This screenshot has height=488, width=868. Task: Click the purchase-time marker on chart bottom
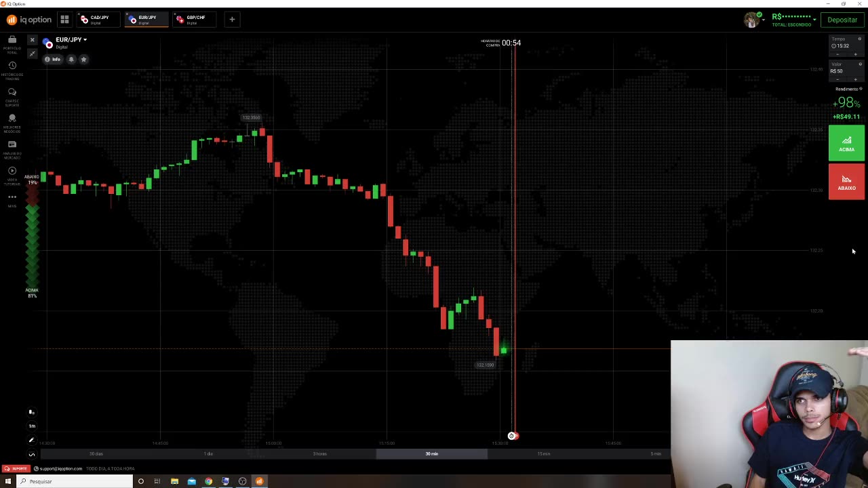point(512,436)
